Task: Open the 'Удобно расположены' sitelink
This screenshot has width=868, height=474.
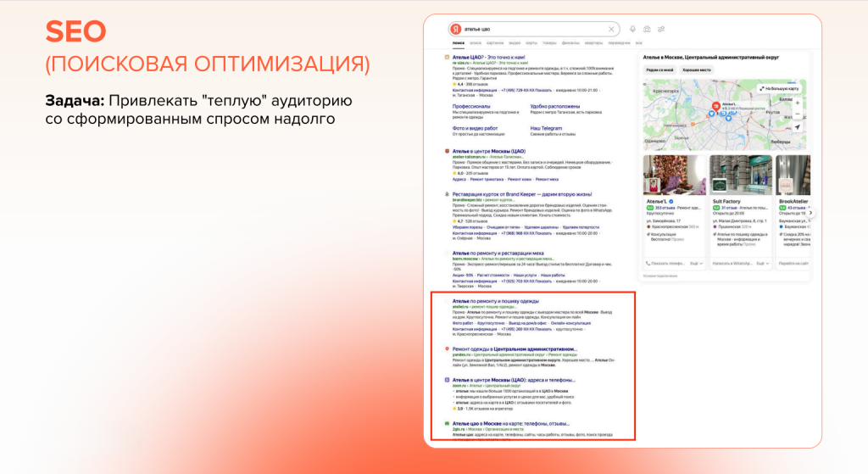Action: (554, 106)
